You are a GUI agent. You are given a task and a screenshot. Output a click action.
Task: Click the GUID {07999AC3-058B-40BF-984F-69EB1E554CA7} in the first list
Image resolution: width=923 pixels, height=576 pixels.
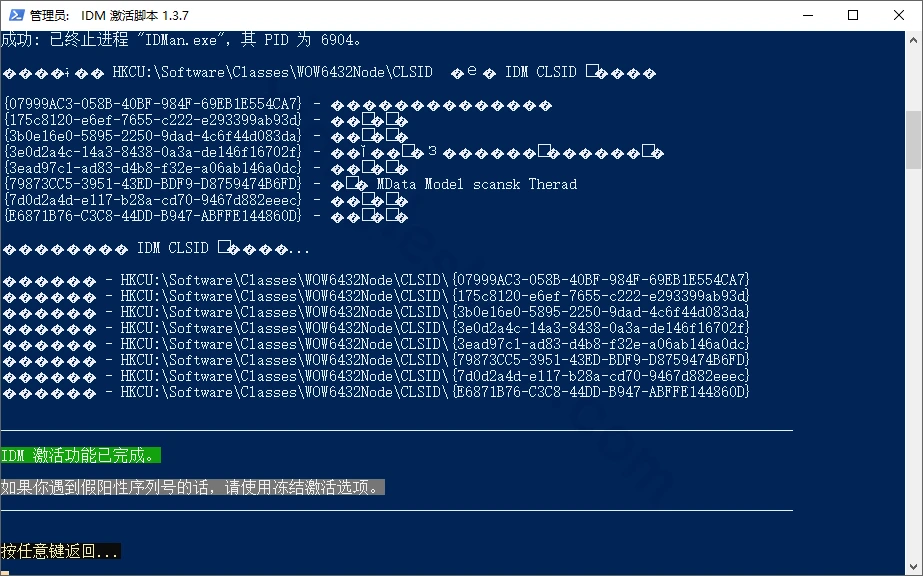point(153,104)
